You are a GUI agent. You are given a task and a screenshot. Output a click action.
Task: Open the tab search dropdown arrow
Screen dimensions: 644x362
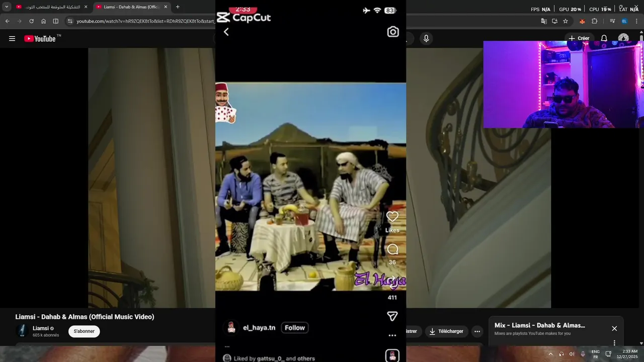click(x=7, y=7)
